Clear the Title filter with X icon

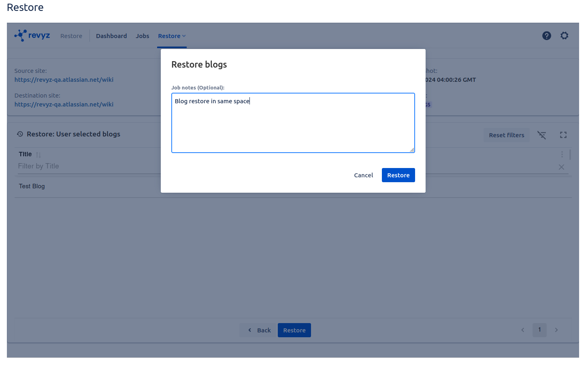(x=561, y=167)
